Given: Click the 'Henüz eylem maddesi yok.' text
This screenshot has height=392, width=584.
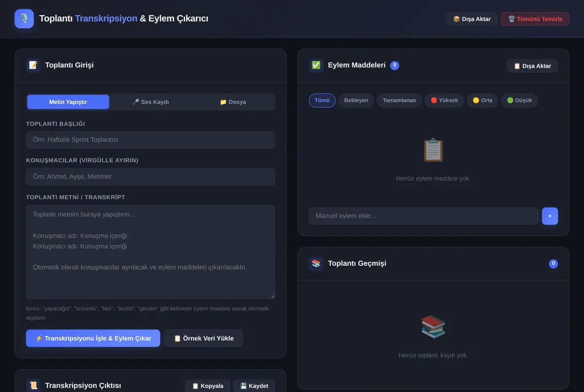Looking at the screenshot, I should point(433,178).
